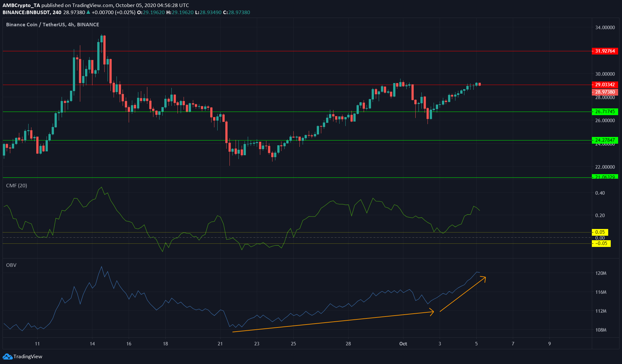622x364 pixels.
Task: Click the 112M OBV axis value
Action: [601, 311]
